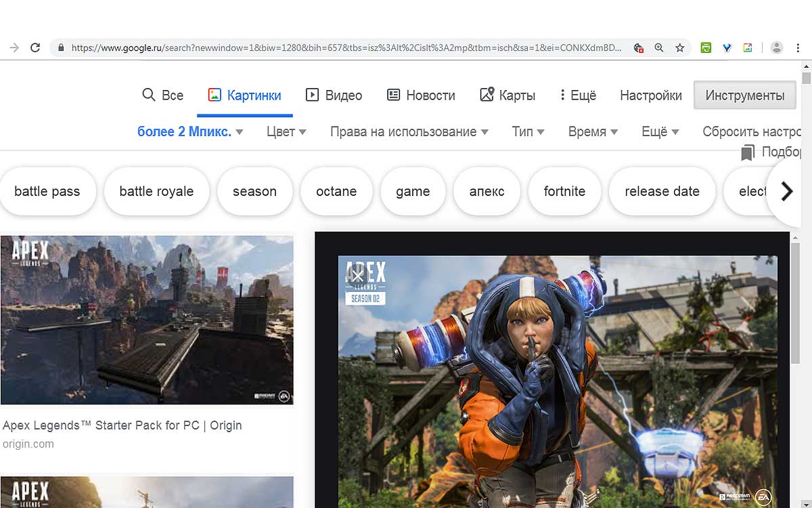Open the Новости tab

421,96
